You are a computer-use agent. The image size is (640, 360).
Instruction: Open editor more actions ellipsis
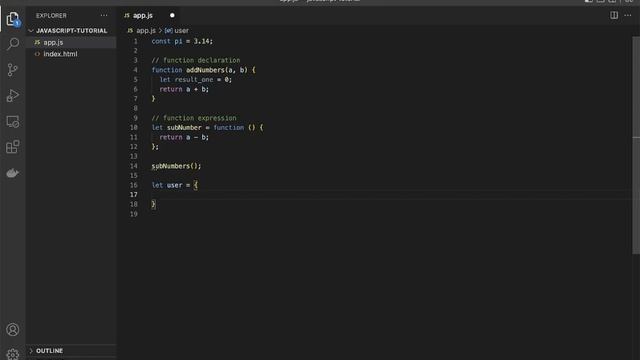pyautogui.click(x=628, y=16)
